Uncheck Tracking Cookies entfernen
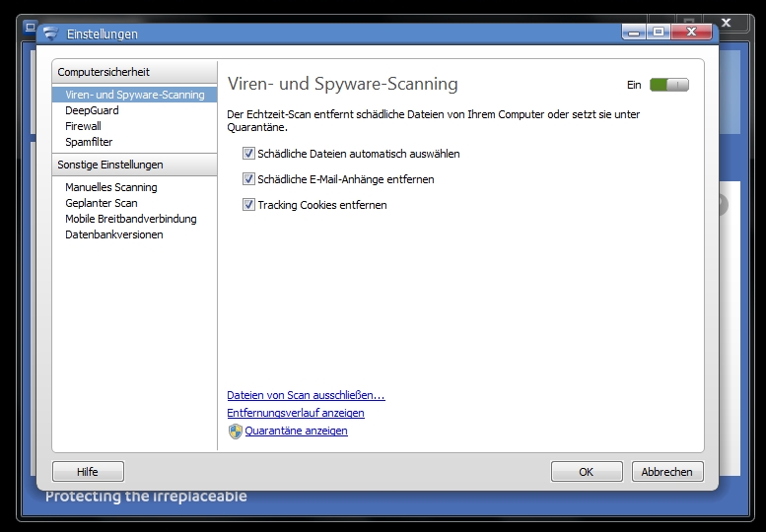 pos(248,205)
